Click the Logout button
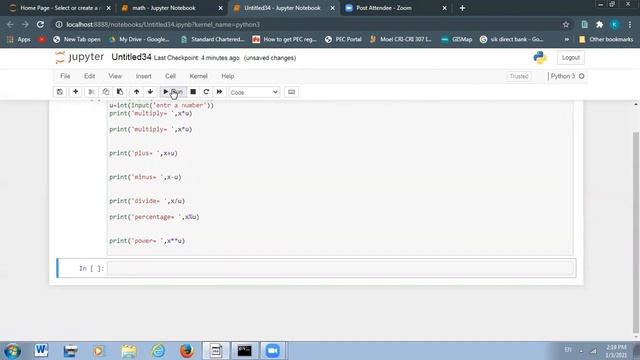 (x=571, y=58)
